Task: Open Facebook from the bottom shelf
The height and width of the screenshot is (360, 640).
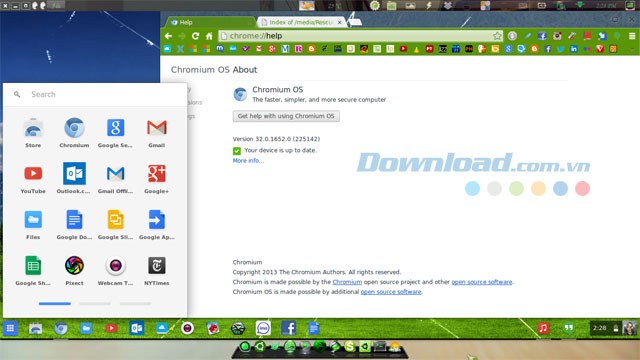Action: click(289, 328)
